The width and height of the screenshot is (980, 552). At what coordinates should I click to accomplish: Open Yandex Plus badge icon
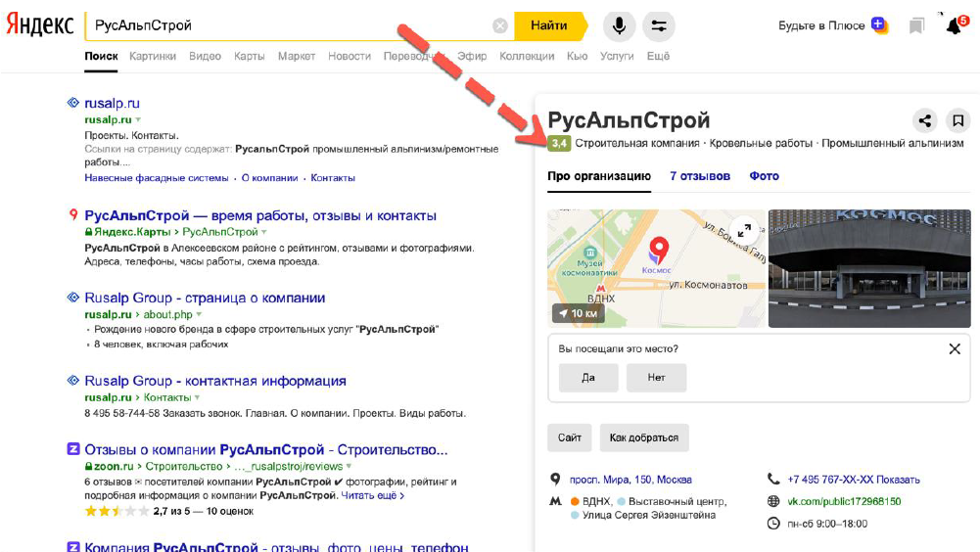click(879, 25)
